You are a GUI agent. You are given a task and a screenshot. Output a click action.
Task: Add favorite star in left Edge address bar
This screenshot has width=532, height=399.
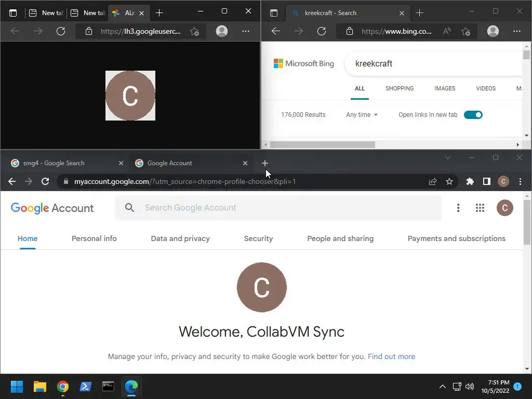click(x=194, y=32)
